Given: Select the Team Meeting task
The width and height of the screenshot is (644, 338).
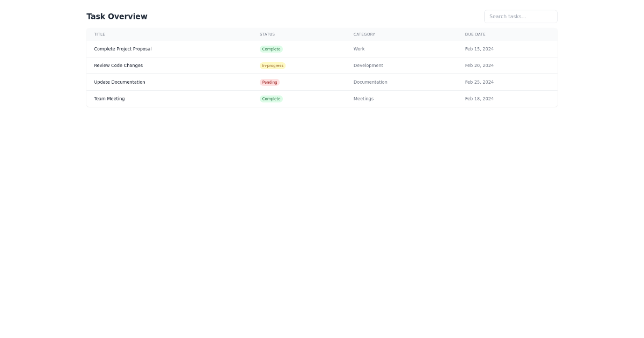Looking at the screenshot, I should pos(109,99).
